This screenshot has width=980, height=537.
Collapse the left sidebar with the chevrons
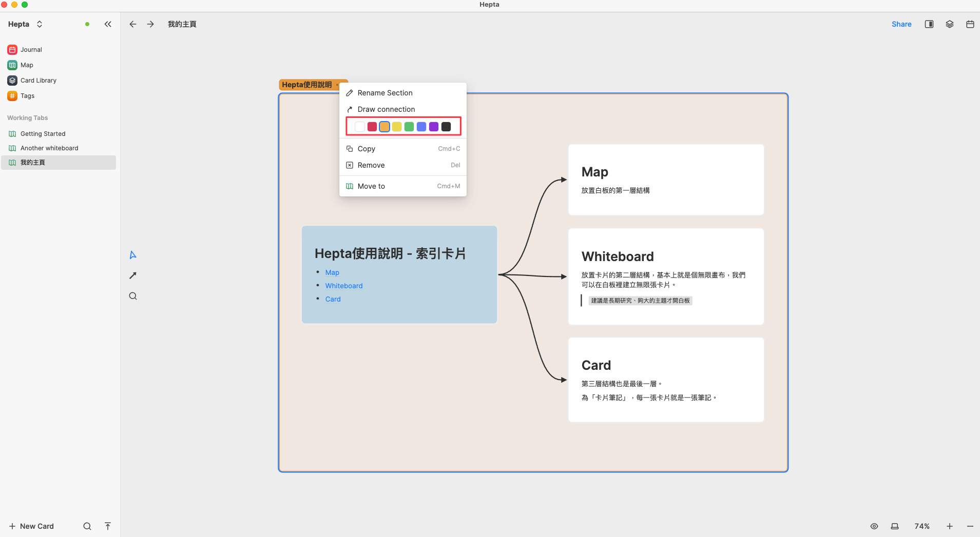click(108, 24)
